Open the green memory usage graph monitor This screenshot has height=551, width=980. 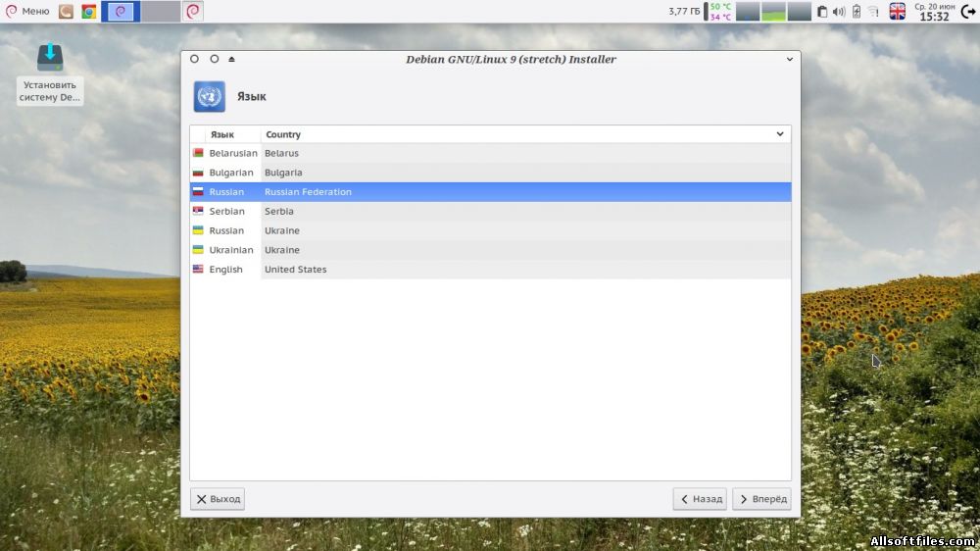pos(773,11)
